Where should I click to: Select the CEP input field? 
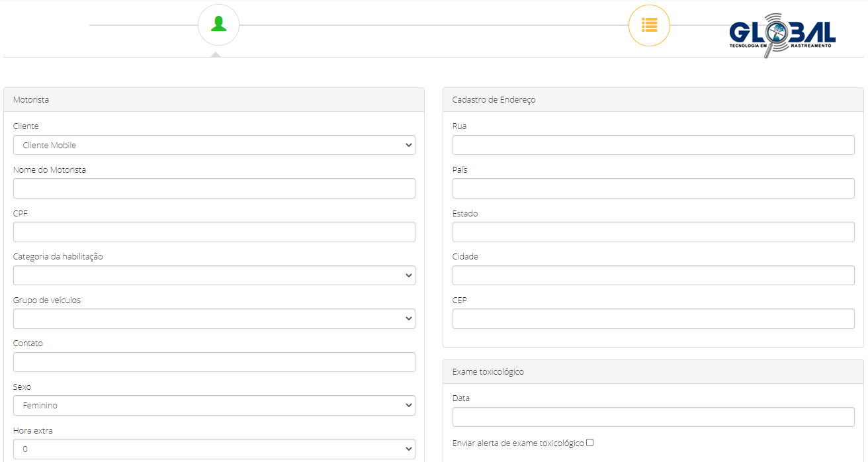point(653,318)
